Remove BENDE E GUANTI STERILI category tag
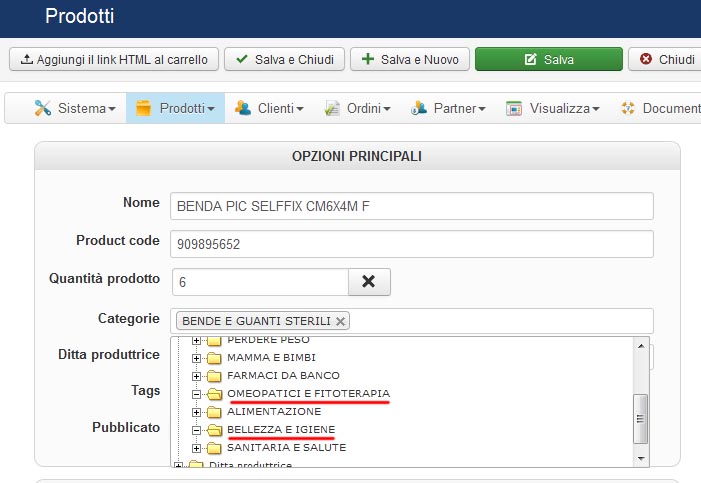Screen dimensions: 701x483 coord(340,321)
